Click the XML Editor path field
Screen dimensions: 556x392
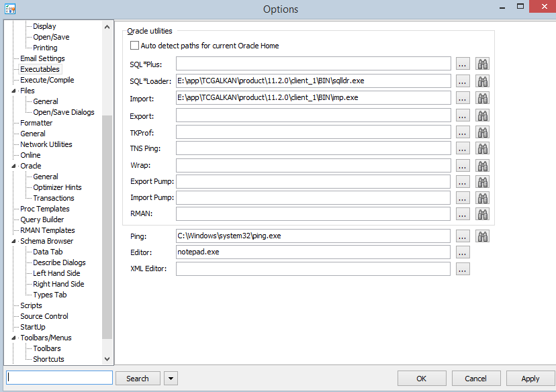[313, 269]
